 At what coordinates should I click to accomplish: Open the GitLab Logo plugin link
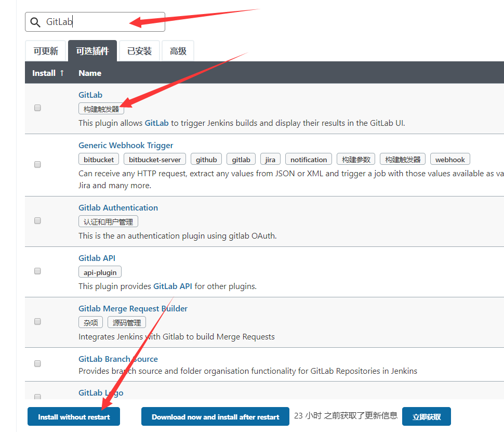click(101, 393)
